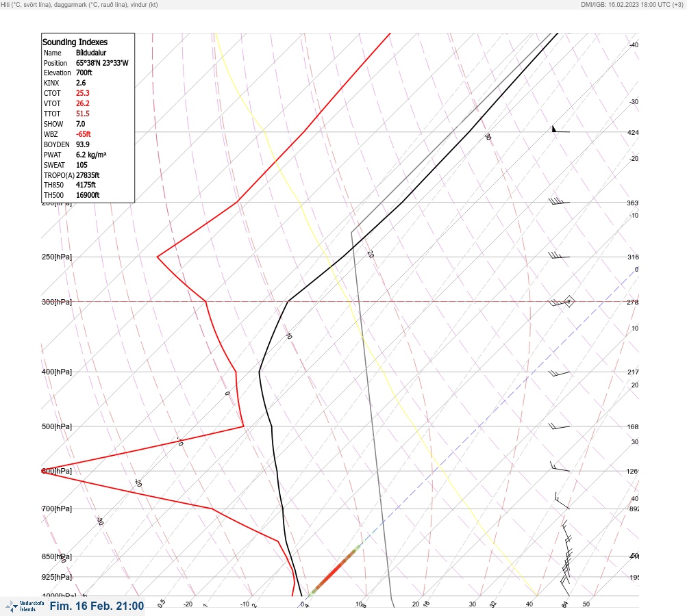This screenshot has height=616, width=687.
Task: Click the '250[hPa]' pressure label
Action: [x=57, y=257]
